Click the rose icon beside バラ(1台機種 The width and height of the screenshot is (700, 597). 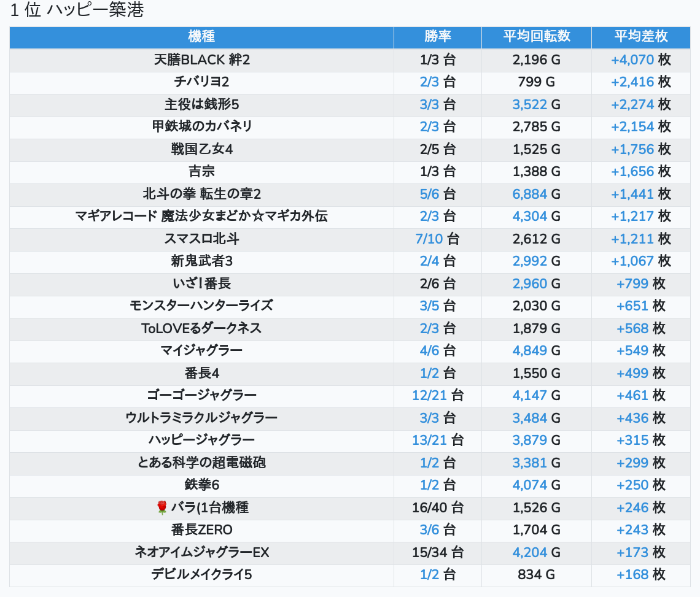coord(162,507)
